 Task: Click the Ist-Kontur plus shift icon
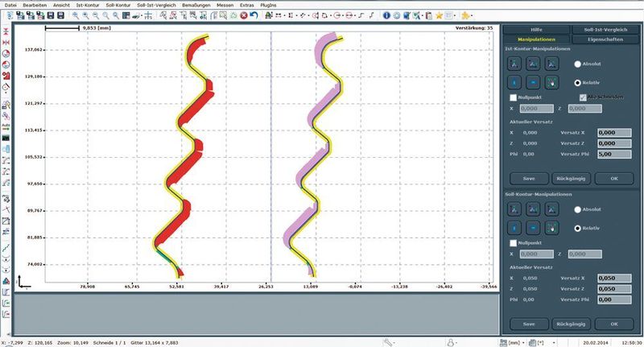tap(514, 83)
